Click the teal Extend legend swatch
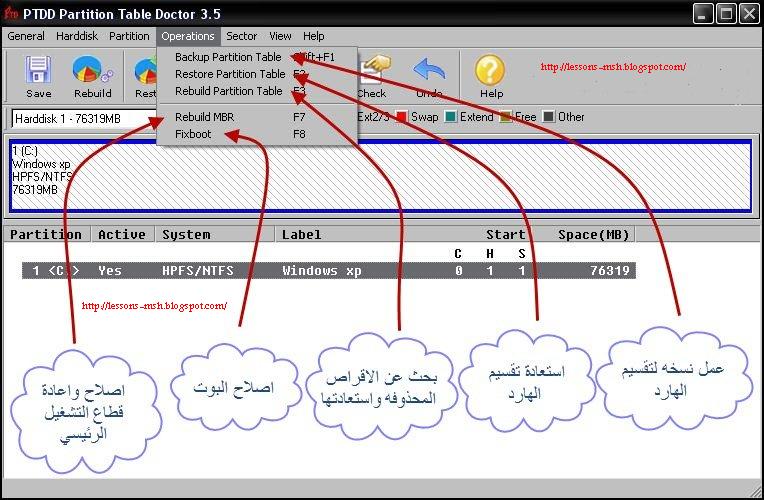 451,117
